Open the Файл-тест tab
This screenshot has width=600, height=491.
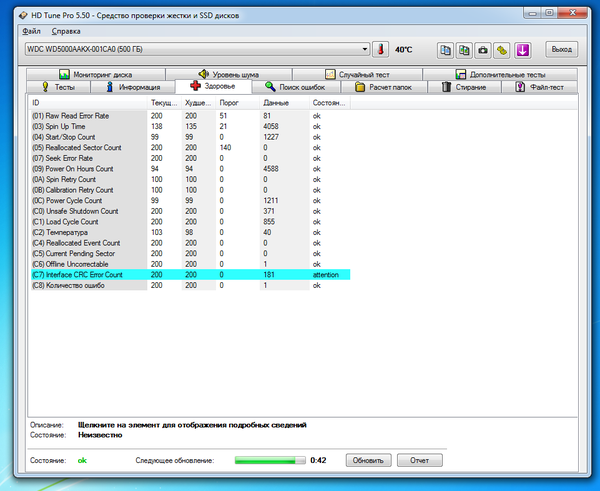click(541, 87)
